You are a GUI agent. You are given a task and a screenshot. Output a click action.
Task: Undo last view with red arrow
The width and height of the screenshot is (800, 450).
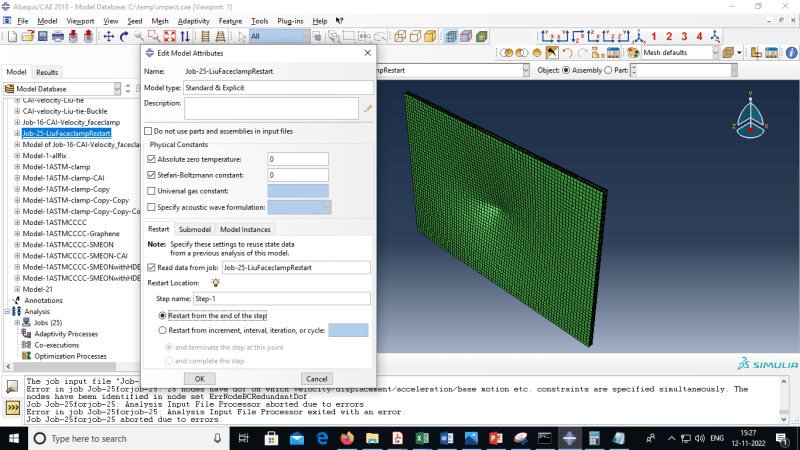tap(567, 53)
